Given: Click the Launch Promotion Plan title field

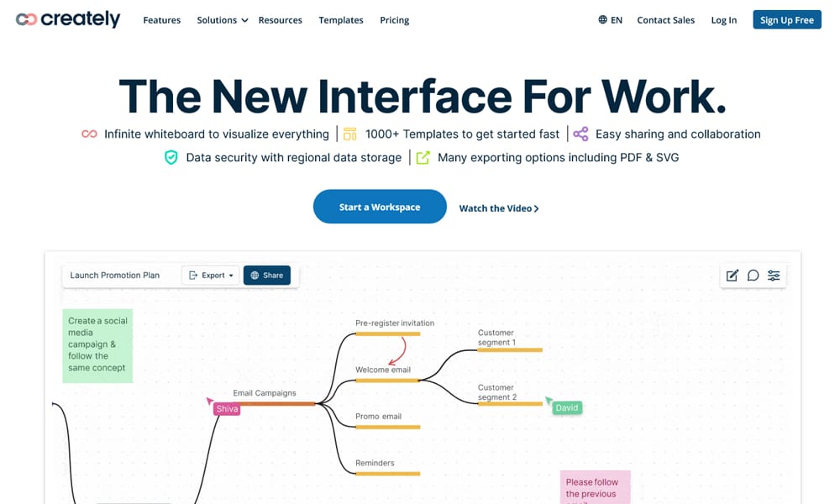Looking at the screenshot, I should click(115, 276).
